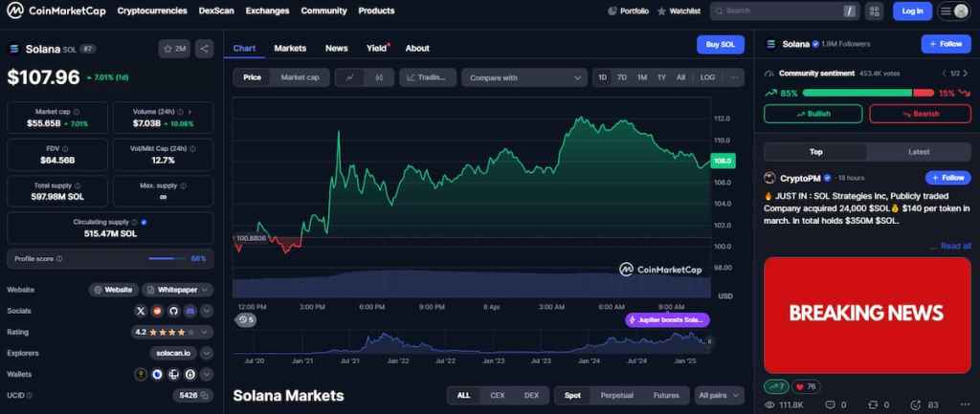The height and width of the screenshot is (414, 980).
Task: Click into the Search input field
Action: point(785,11)
